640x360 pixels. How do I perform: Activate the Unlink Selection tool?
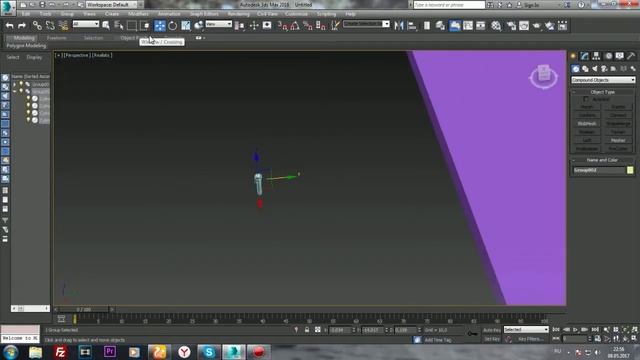tap(50, 26)
